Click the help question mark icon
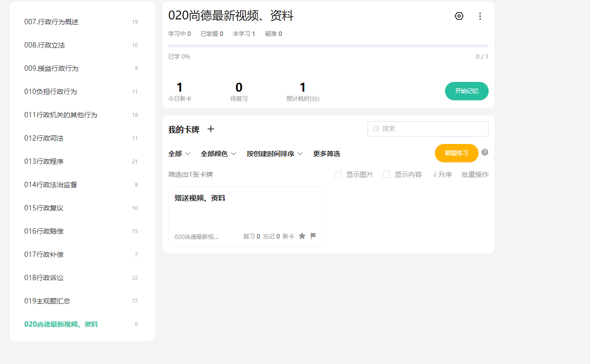Screen dimensions: 590x364 pos(485,152)
